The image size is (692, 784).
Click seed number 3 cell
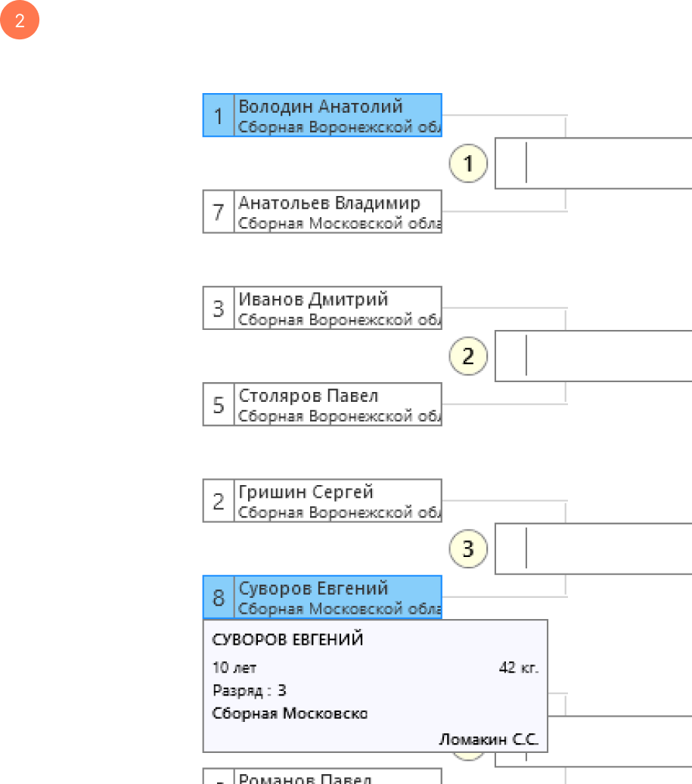point(219,308)
